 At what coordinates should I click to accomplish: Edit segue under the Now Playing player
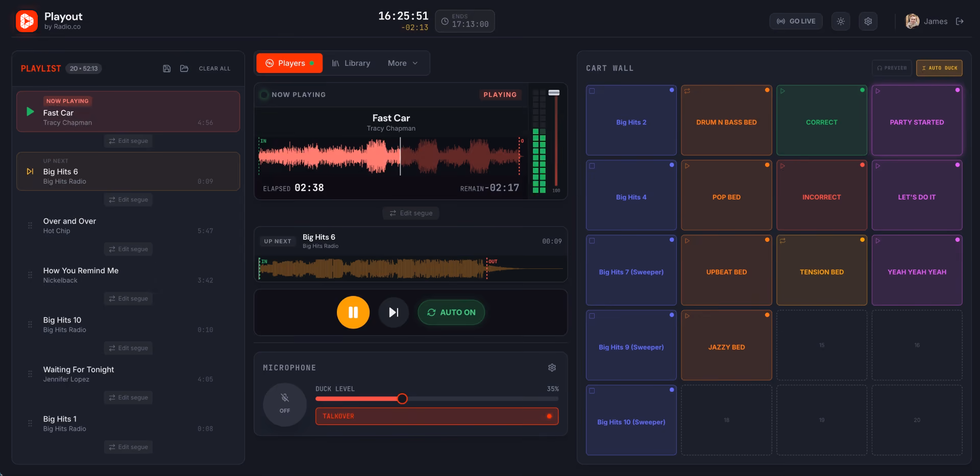[x=411, y=213]
